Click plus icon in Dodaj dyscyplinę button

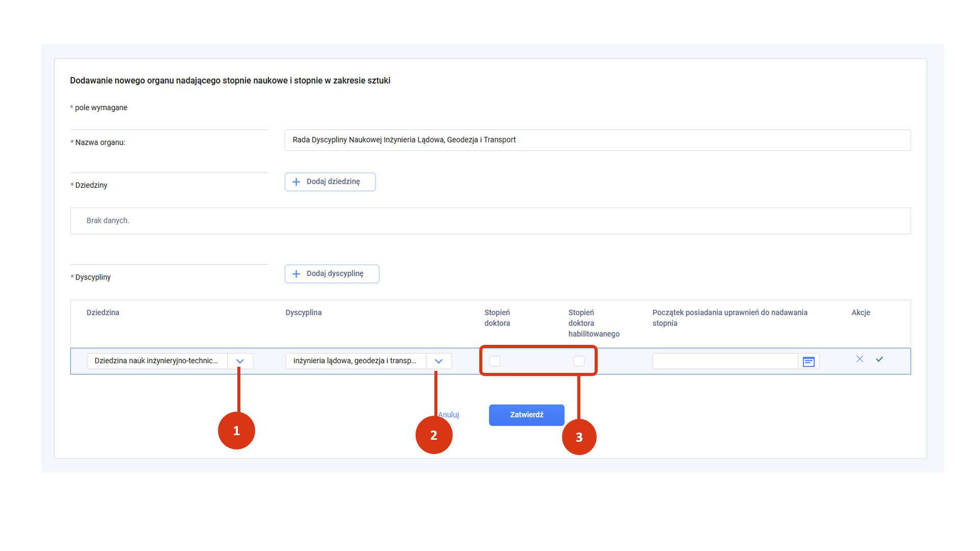coord(296,274)
